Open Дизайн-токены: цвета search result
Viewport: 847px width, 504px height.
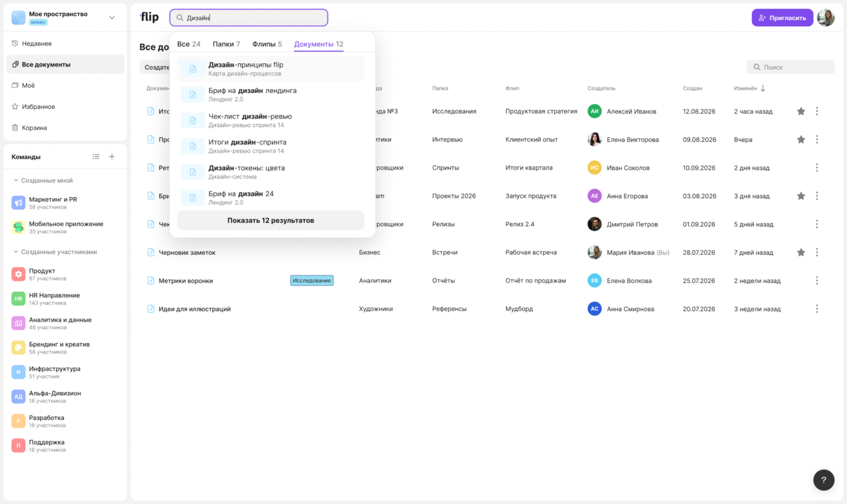[x=271, y=172]
